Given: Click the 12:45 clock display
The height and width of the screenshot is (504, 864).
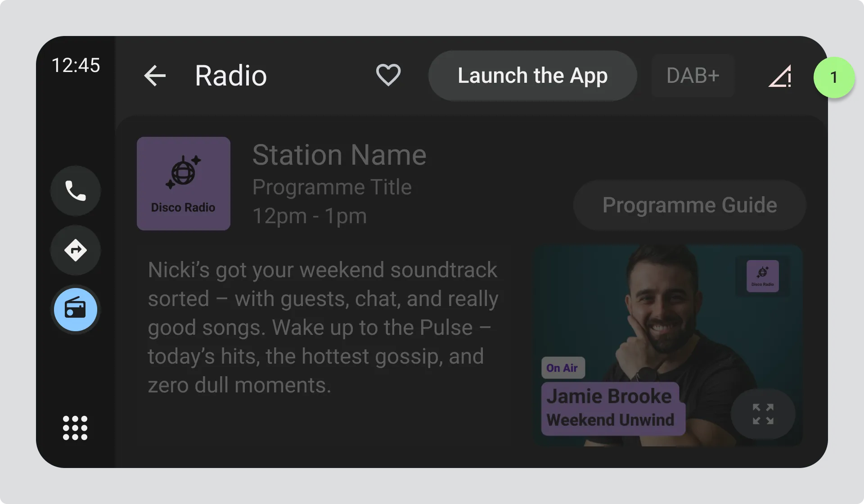Looking at the screenshot, I should (x=76, y=66).
